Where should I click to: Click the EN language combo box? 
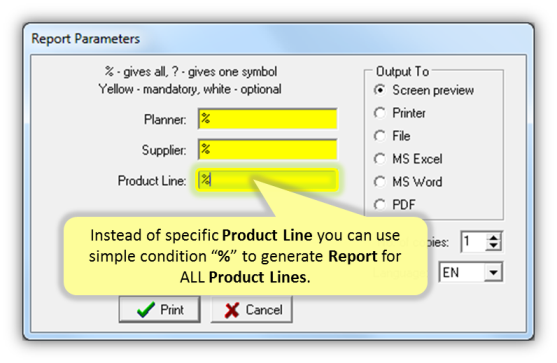(471, 272)
